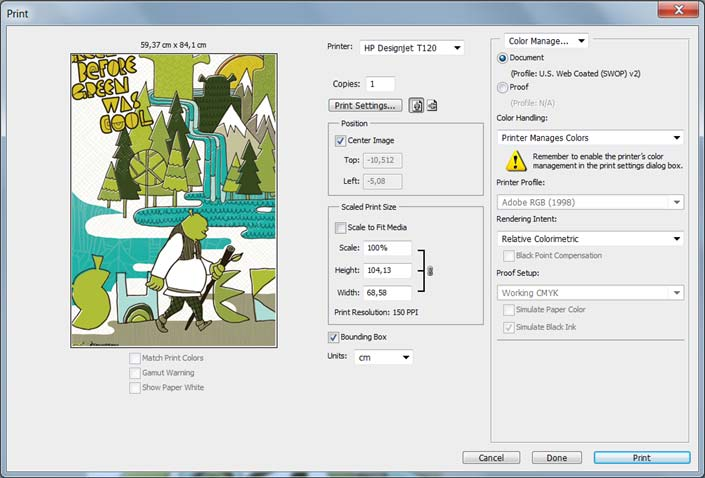Toggle the scale link chain icon
This screenshot has height=478, width=705.
point(430,271)
